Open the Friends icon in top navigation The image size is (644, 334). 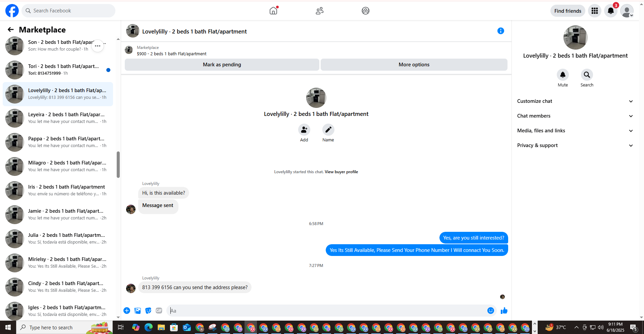coord(320,11)
